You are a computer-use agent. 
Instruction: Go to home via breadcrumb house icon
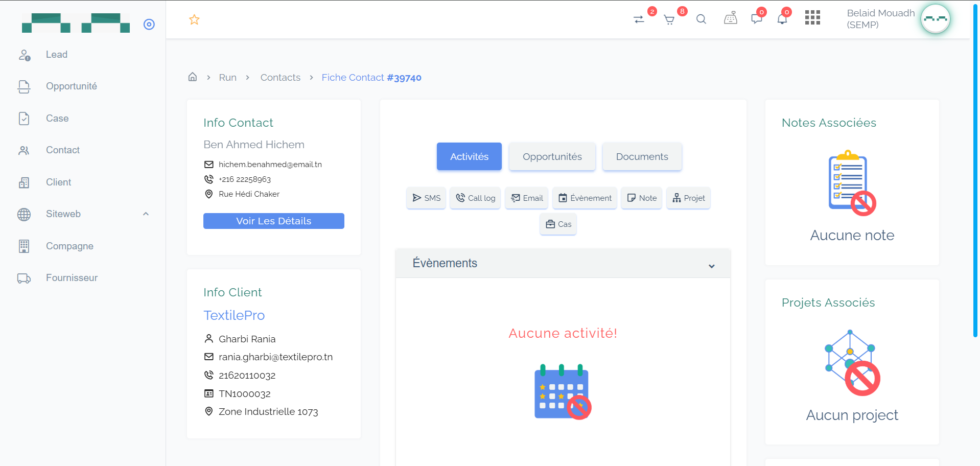pyautogui.click(x=193, y=77)
